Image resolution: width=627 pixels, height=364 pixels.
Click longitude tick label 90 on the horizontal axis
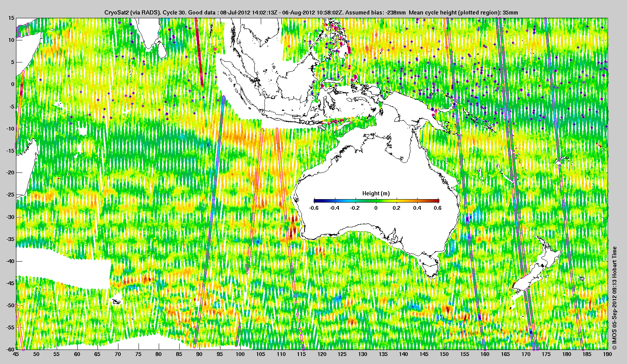(199, 354)
